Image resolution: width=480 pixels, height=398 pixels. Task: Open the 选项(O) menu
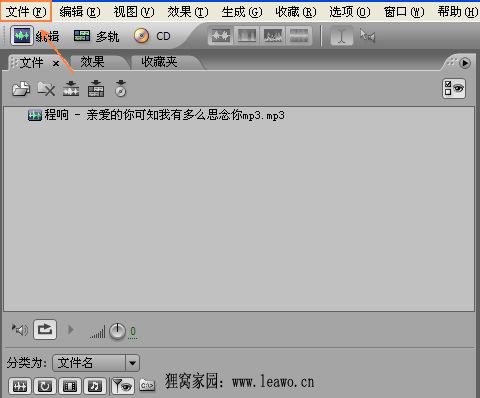click(350, 12)
